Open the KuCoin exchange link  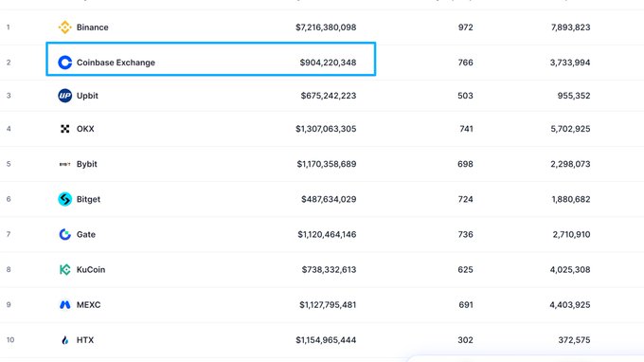pos(91,269)
